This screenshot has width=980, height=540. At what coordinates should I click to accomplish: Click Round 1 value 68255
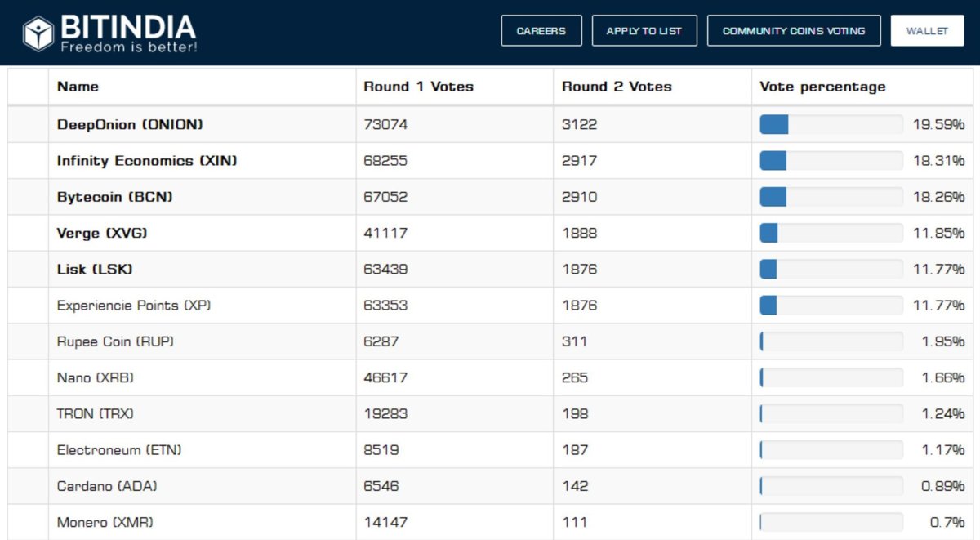385,161
